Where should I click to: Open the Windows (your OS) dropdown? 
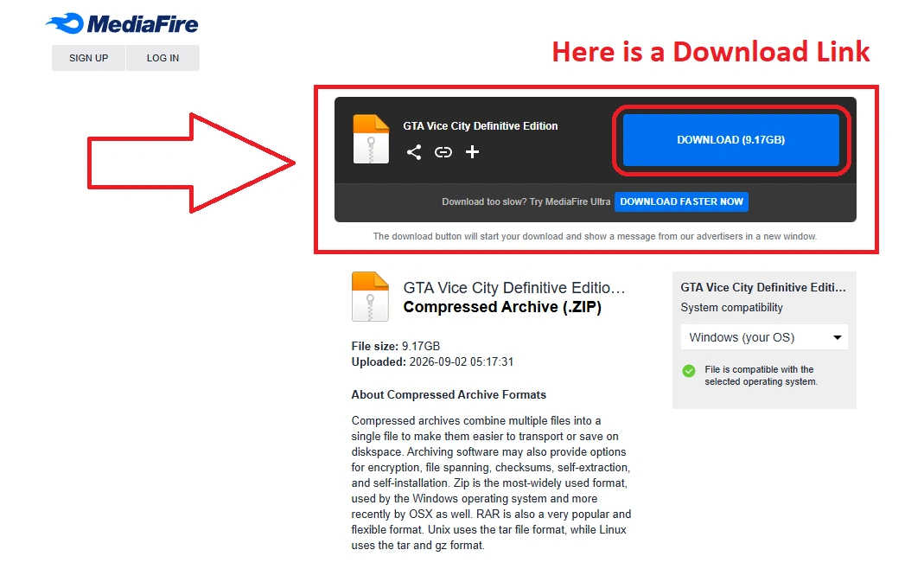pyautogui.click(x=764, y=337)
